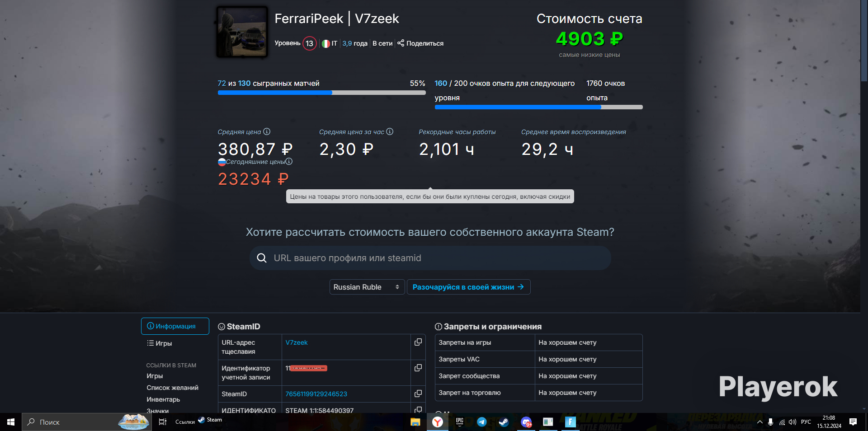Click the info icon beside Средняя цена за час
Viewport: 868px width, 431px height.
pos(390,131)
